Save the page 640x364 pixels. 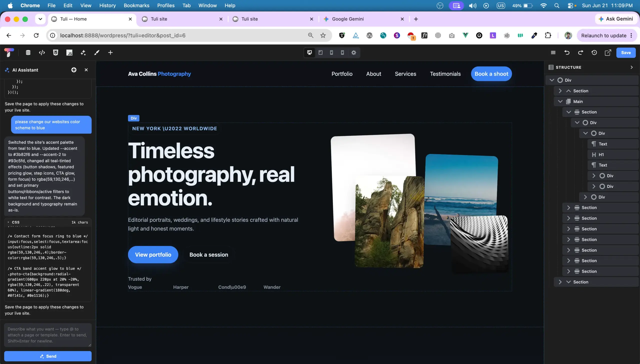click(626, 52)
